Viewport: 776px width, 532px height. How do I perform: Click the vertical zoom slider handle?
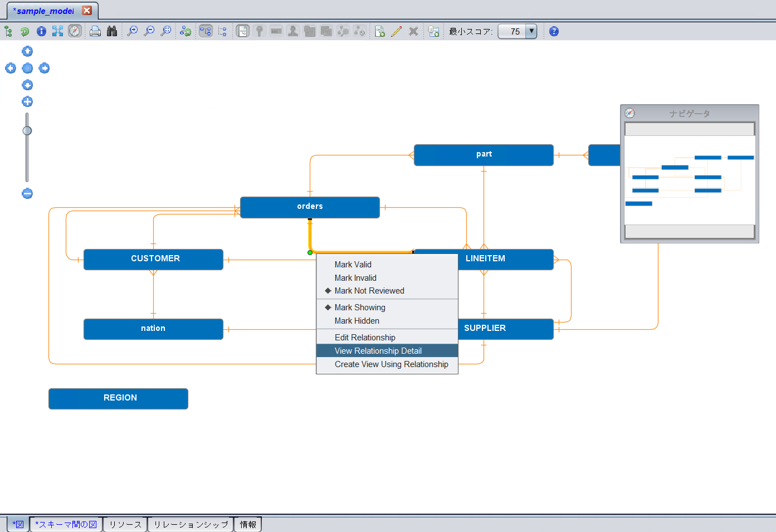(27, 130)
